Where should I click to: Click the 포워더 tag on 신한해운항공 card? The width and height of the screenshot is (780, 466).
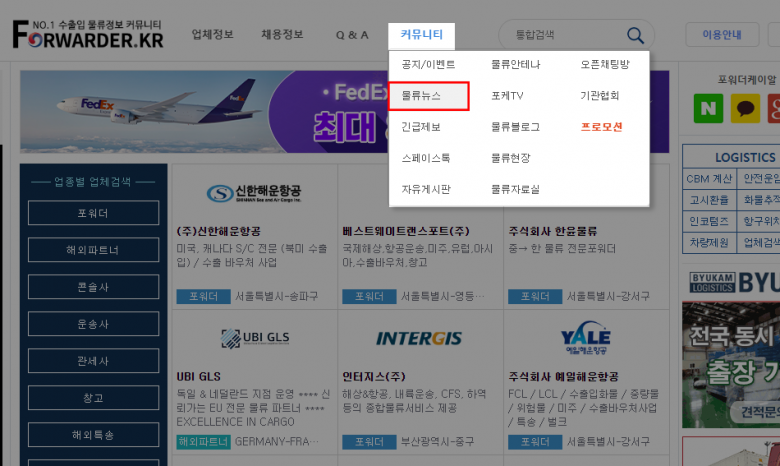click(203, 296)
